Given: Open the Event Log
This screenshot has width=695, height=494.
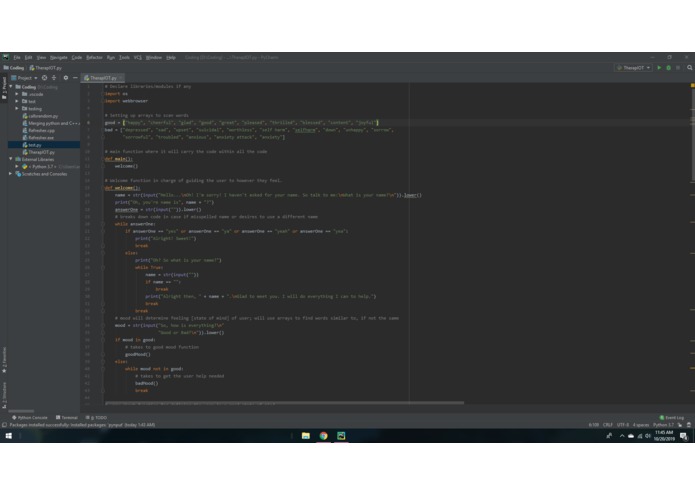Looking at the screenshot, I should [x=672, y=417].
